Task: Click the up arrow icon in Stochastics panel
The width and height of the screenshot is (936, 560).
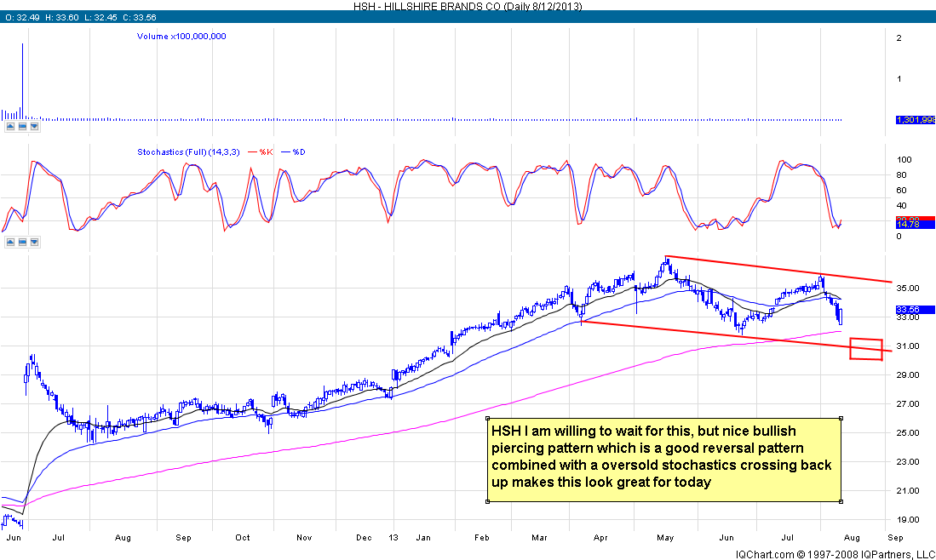Action: pyautogui.click(x=9, y=242)
